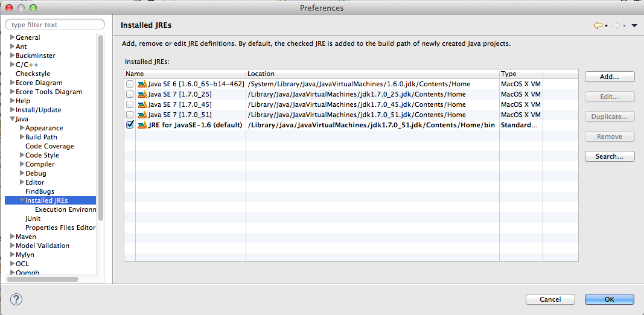Image resolution: width=644 pixels, height=315 pixels.
Task: Check the Java SE 7 [1.7.0_45] checkbox
Action: 130,104
